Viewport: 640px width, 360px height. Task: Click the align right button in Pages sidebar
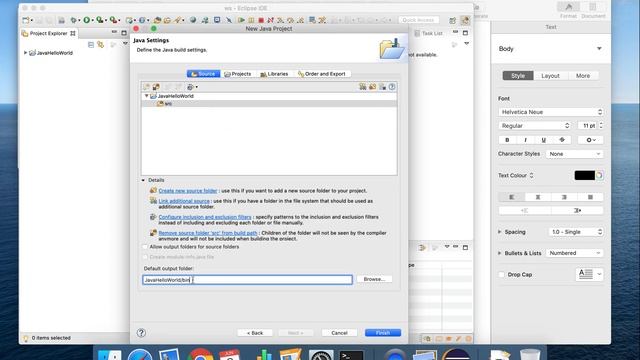[x=564, y=197]
